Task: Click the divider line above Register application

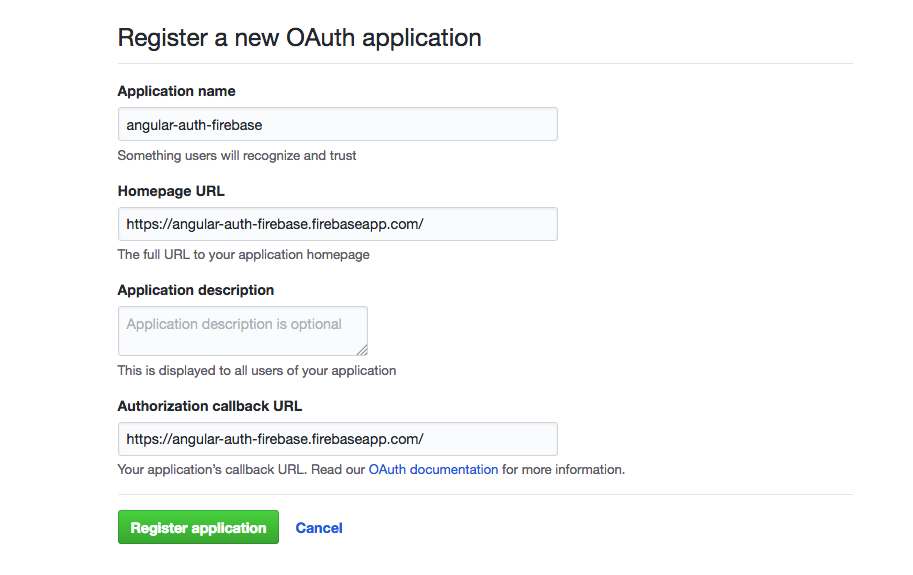Action: [x=485, y=495]
